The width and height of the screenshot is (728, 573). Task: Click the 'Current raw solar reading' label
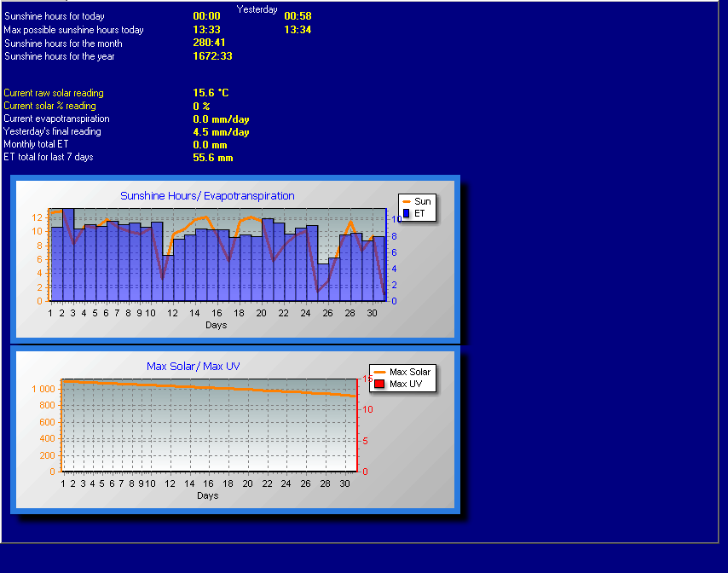click(x=54, y=93)
